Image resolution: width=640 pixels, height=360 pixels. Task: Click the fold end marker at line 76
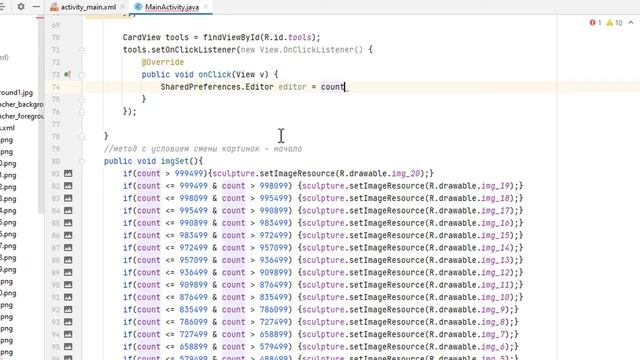click(82, 112)
